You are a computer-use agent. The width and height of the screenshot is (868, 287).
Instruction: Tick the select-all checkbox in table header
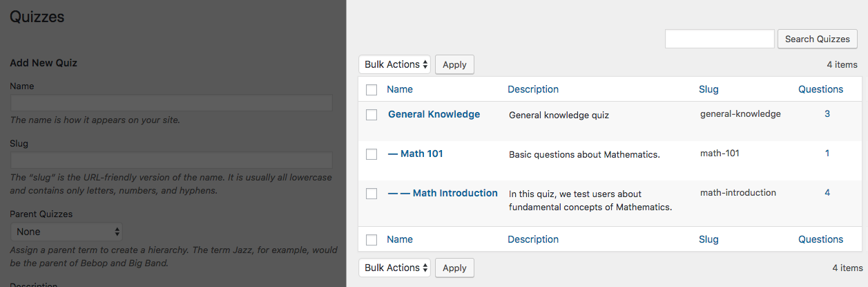[372, 90]
